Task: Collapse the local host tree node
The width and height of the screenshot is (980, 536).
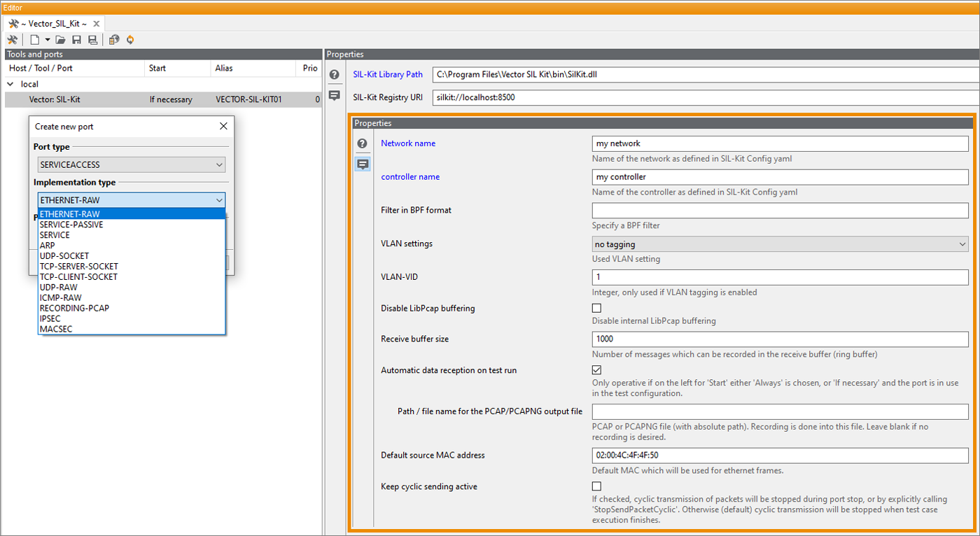Action: pyautogui.click(x=10, y=84)
